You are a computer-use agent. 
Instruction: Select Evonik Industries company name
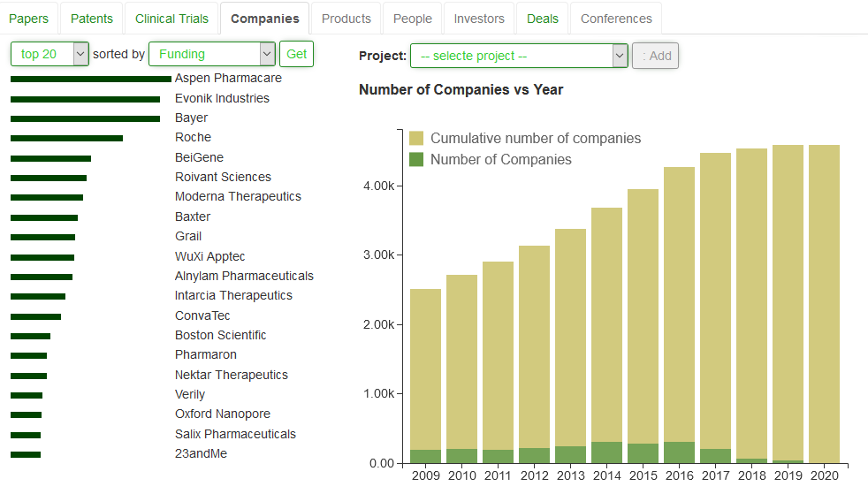(222, 98)
